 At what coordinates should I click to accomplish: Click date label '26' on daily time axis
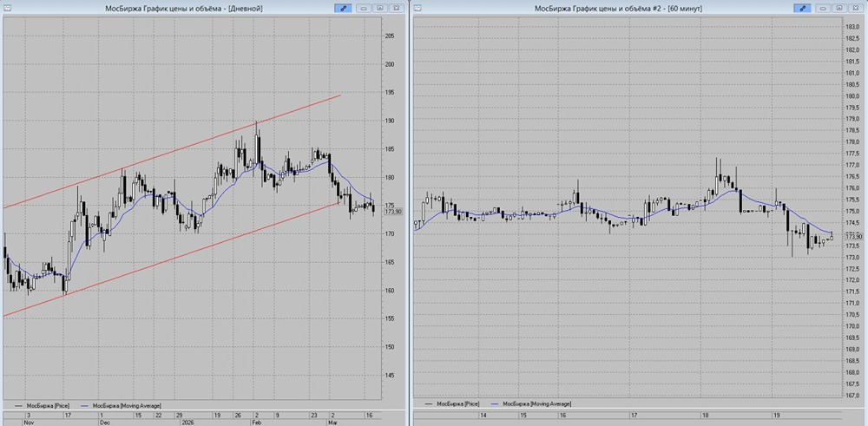(238, 415)
